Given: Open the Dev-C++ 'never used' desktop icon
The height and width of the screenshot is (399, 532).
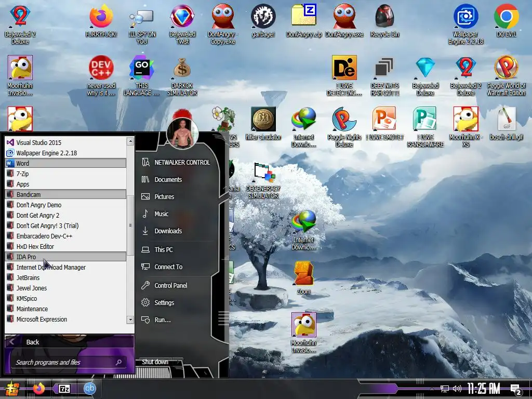Looking at the screenshot, I should [x=101, y=76].
